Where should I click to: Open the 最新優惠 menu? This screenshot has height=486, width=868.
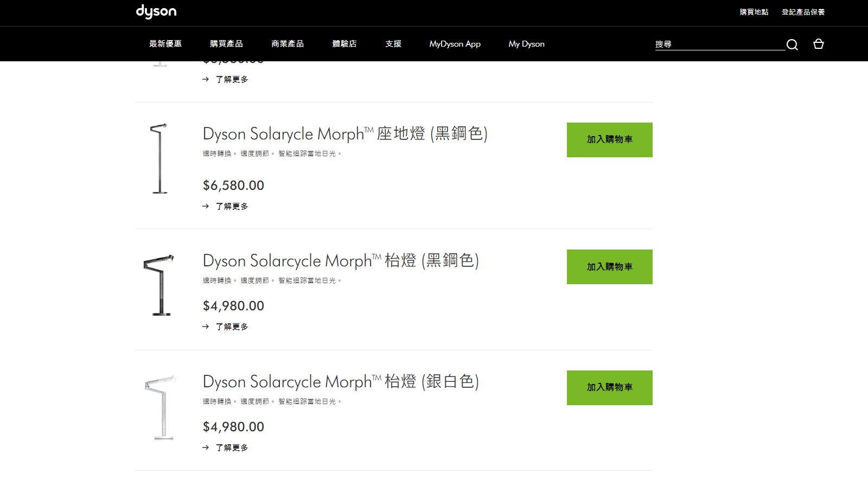tap(165, 44)
